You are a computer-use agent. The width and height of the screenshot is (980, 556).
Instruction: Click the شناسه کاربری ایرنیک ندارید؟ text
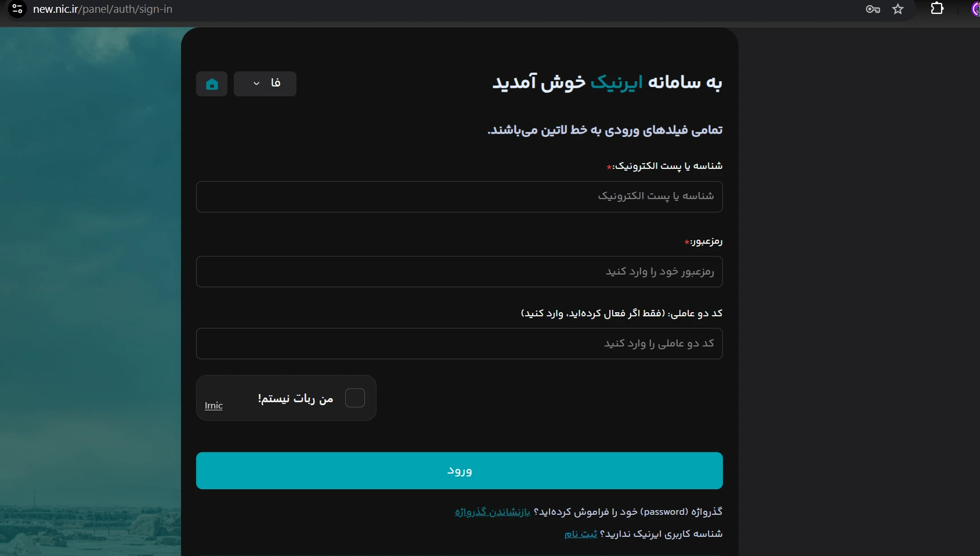point(661,534)
